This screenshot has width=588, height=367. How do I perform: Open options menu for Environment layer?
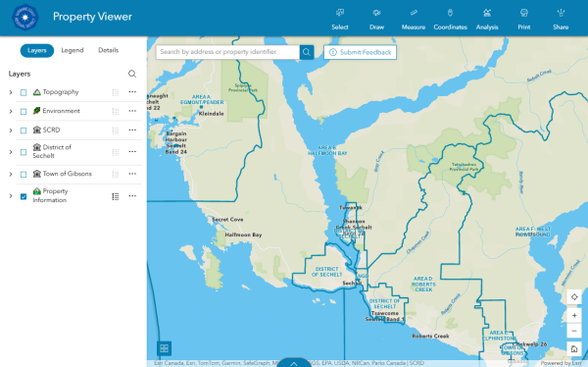[132, 111]
